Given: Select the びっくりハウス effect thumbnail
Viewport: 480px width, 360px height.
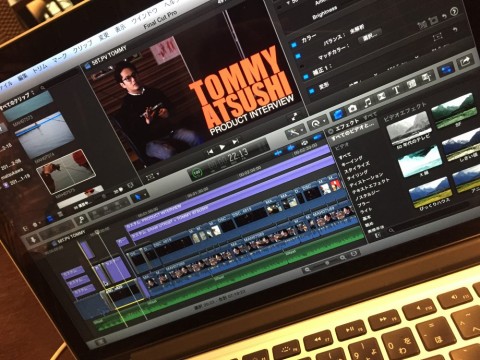Looking at the screenshot, I should point(430,193).
